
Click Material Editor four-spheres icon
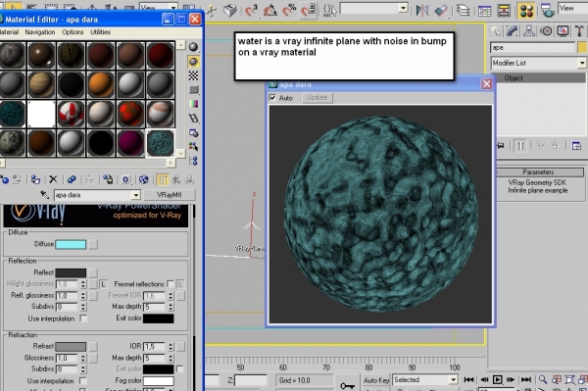click(526, 11)
